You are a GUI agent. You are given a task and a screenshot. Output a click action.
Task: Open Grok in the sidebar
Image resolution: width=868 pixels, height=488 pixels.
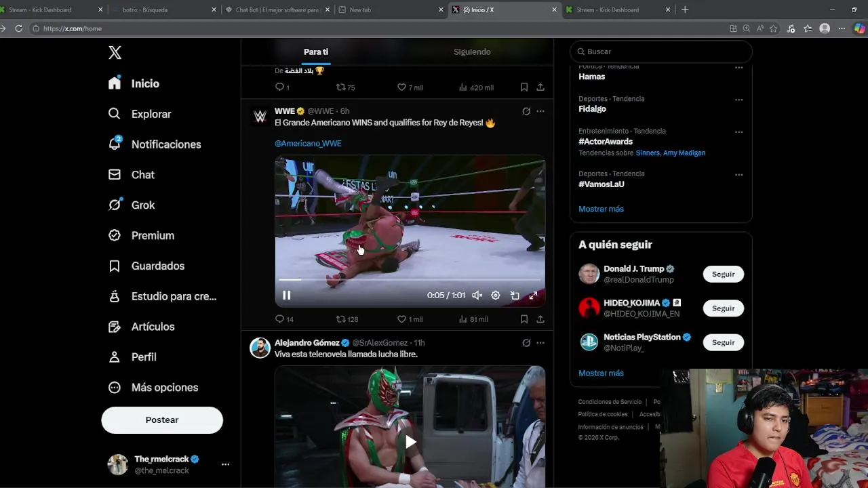131,205
